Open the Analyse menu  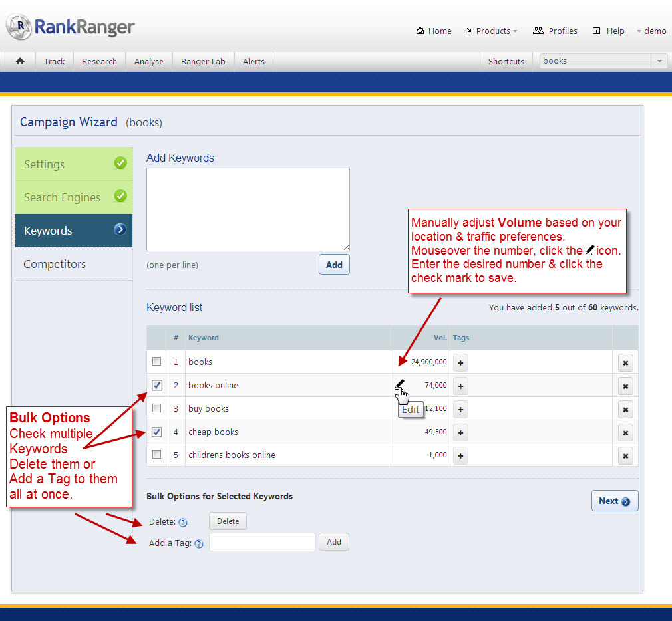[149, 61]
